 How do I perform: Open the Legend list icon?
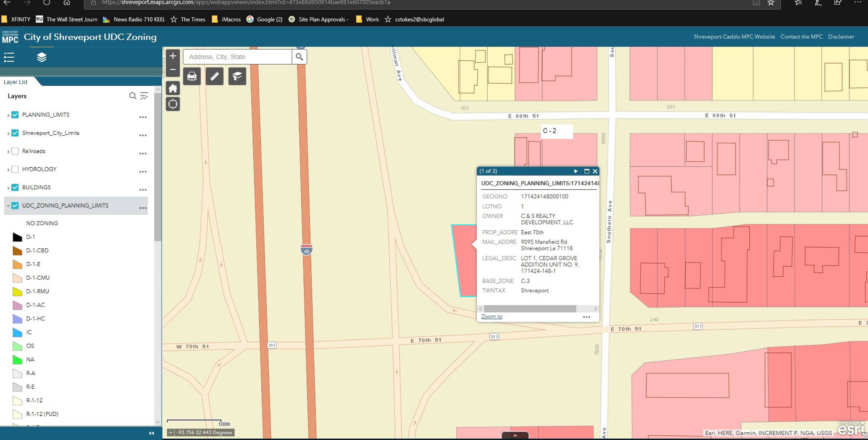[9, 57]
